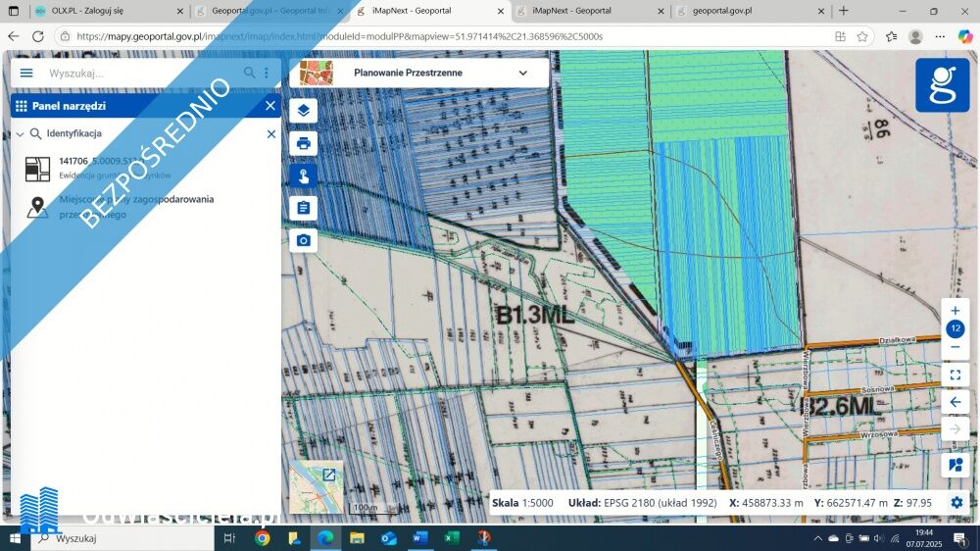Open the map layers panel
This screenshot has width=980, height=551.
pyautogui.click(x=304, y=111)
